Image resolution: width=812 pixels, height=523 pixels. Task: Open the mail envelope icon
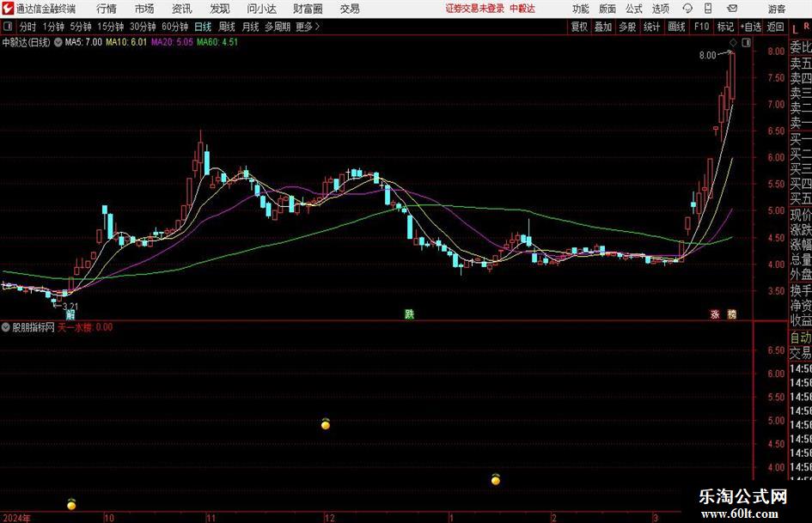(x=732, y=9)
